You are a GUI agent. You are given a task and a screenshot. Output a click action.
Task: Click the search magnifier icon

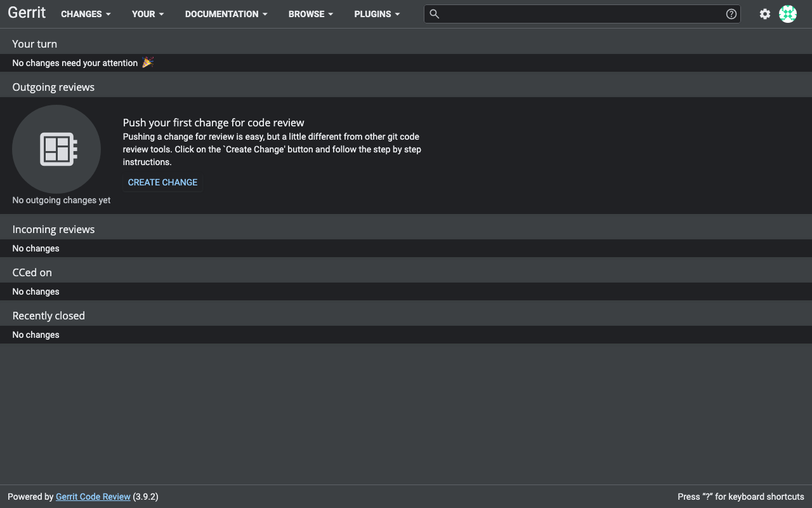point(435,14)
